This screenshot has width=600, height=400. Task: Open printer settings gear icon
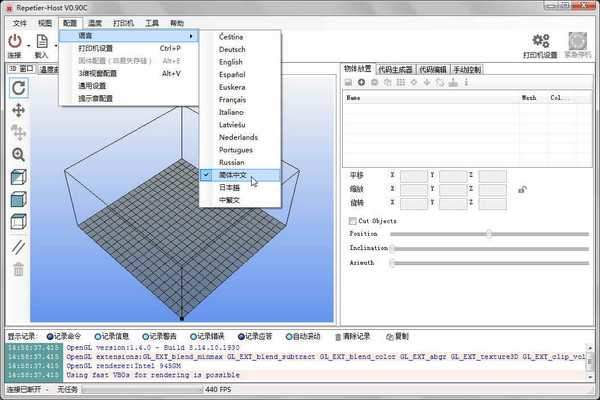(541, 41)
